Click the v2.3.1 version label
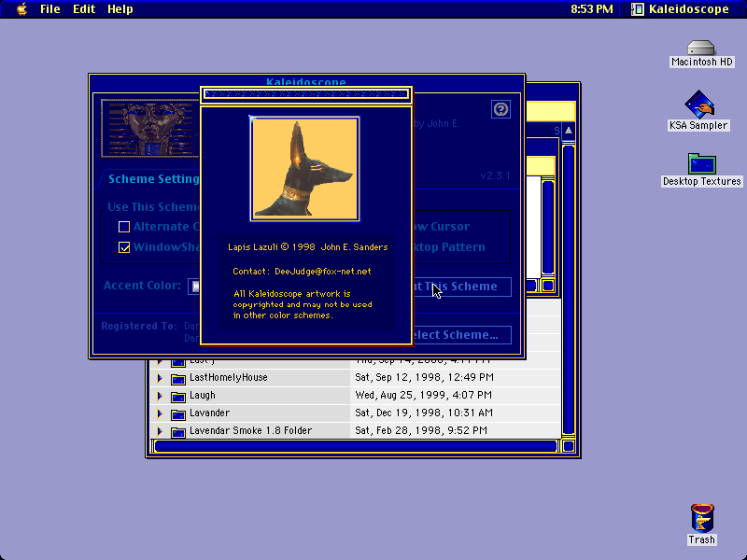Image resolution: width=747 pixels, height=560 pixels. (x=495, y=175)
